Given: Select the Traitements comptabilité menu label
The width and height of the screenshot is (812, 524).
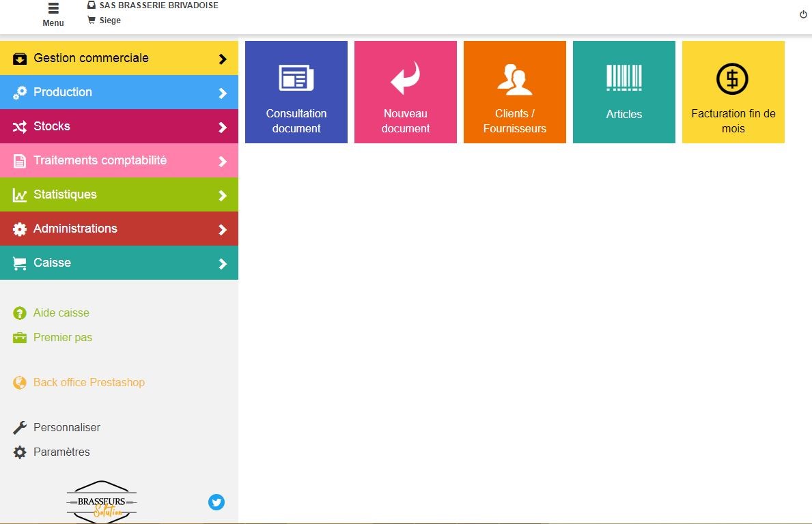Looking at the screenshot, I should [x=100, y=160].
